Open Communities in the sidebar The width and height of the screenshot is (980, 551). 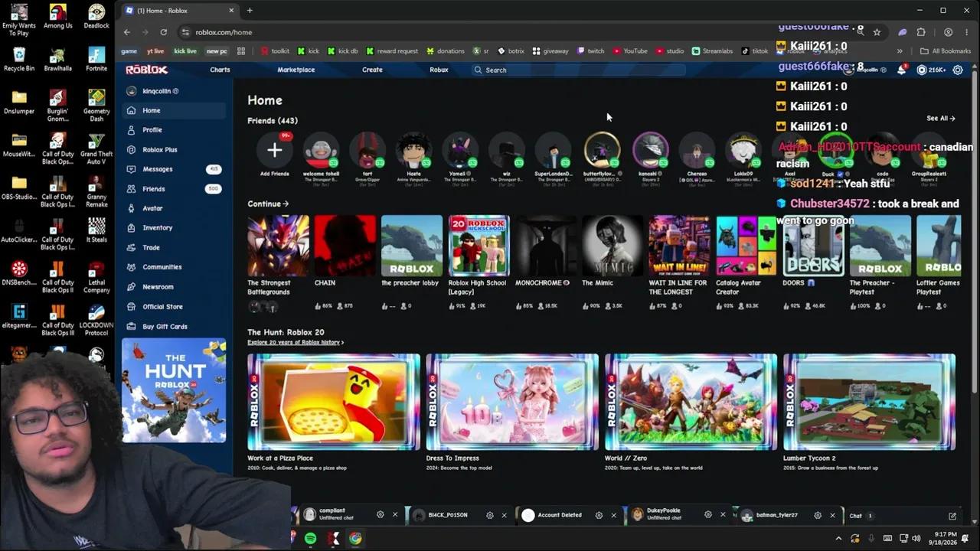pyautogui.click(x=174, y=267)
